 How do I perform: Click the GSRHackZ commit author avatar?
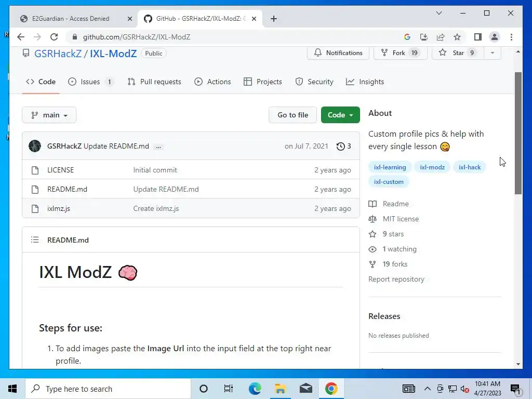(35, 146)
